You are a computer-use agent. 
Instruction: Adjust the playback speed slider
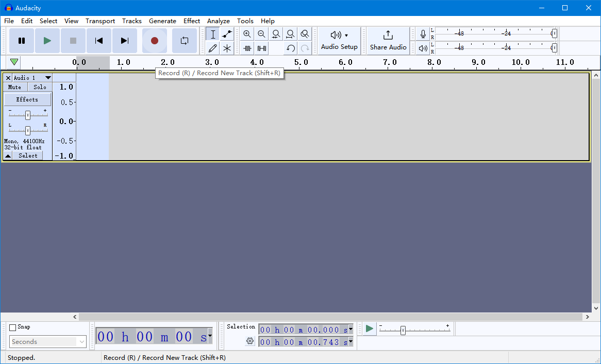click(x=403, y=331)
